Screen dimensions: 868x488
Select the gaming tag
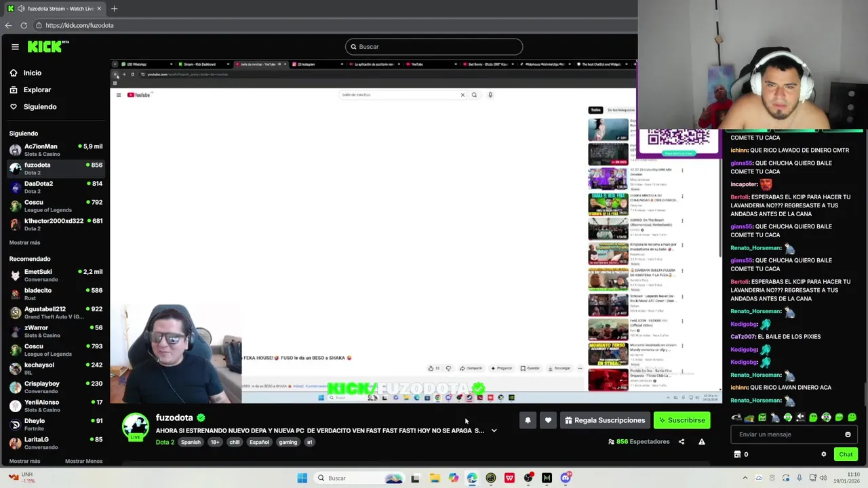click(x=288, y=442)
